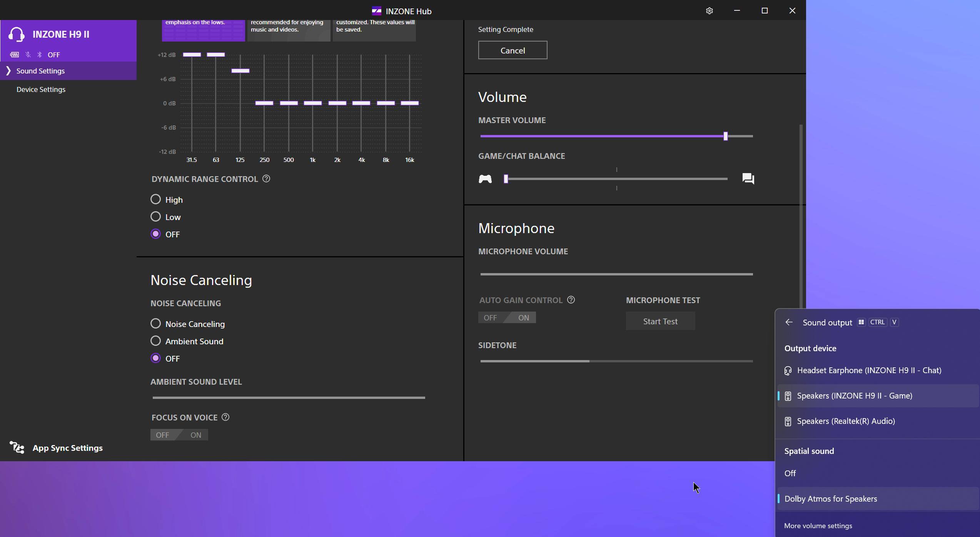Click the App Sync Settings icon
Screen dimensions: 980x537
[17, 448]
